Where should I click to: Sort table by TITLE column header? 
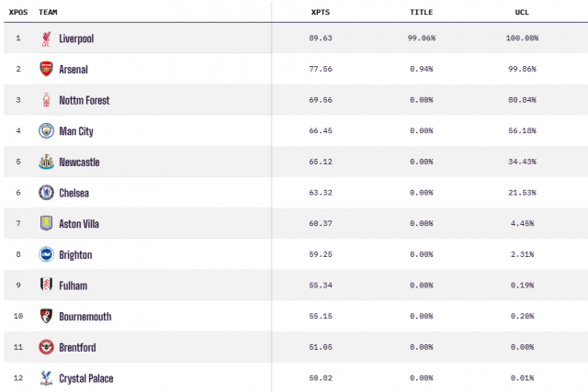(422, 14)
